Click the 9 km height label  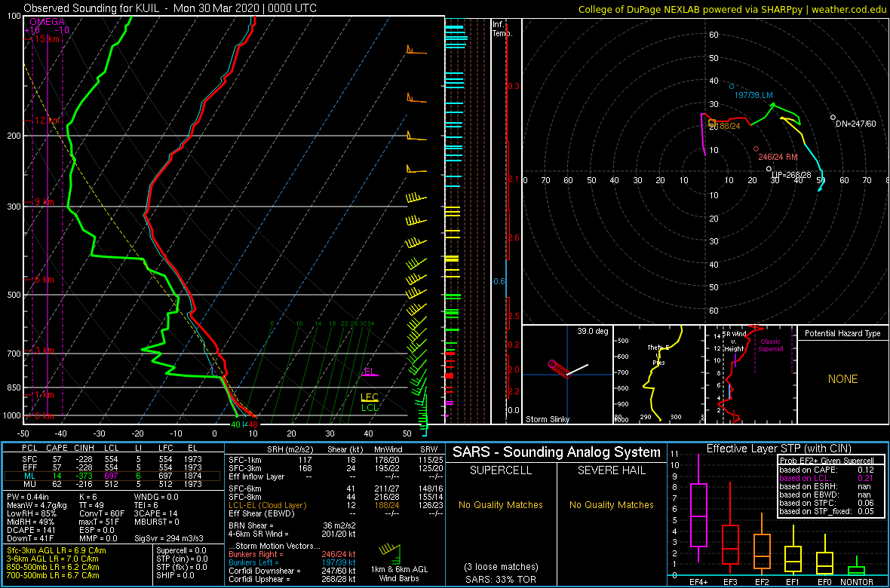[44, 202]
